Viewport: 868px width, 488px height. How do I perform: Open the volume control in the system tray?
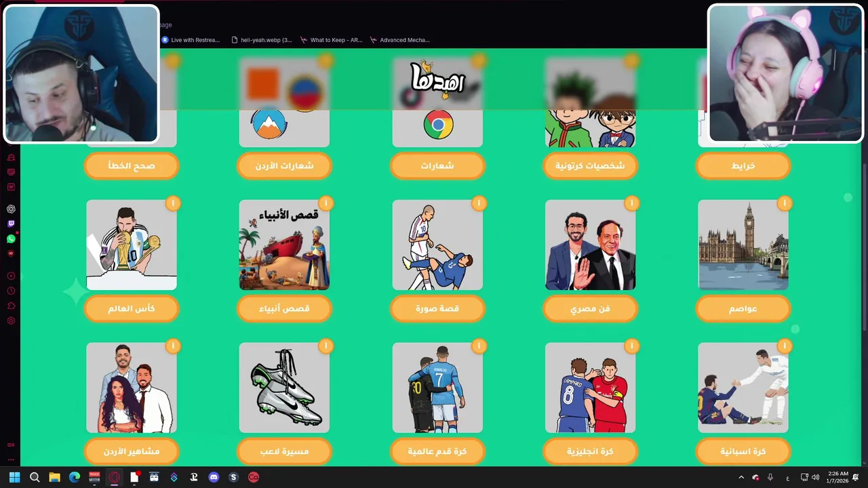tap(815, 477)
